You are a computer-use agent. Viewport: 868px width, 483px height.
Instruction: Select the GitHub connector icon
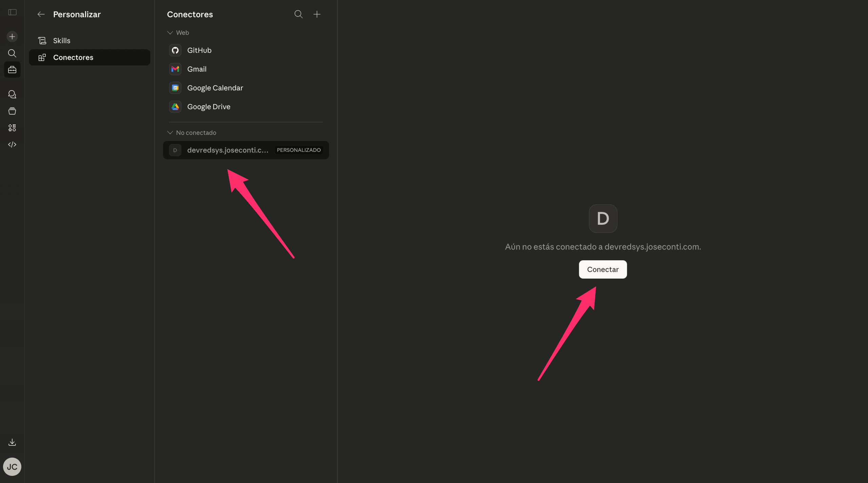[175, 50]
